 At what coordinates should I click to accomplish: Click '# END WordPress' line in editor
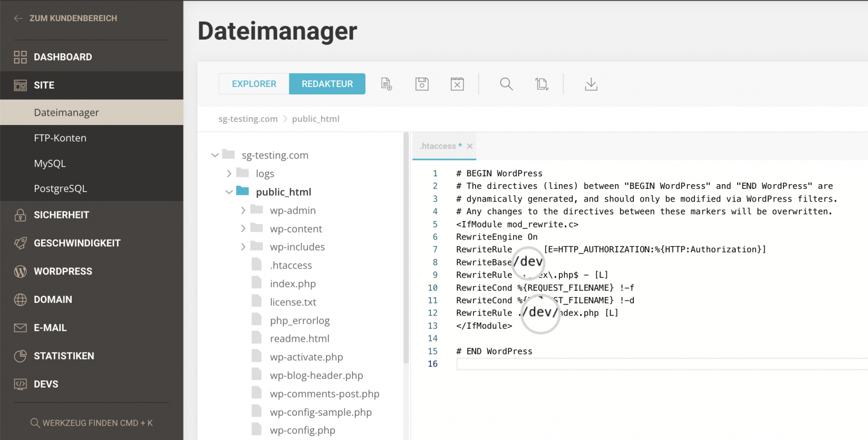(494, 351)
